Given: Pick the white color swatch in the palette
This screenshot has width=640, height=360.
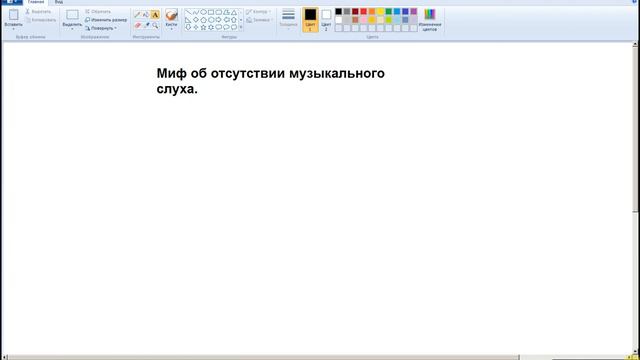Looking at the screenshot, I should click(x=338, y=20).
